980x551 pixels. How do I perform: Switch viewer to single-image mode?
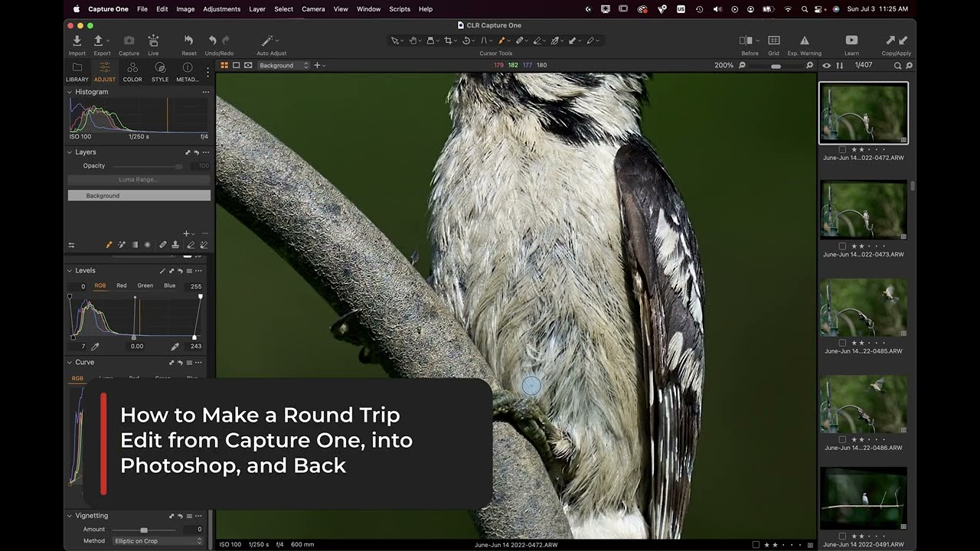[236, 66]
